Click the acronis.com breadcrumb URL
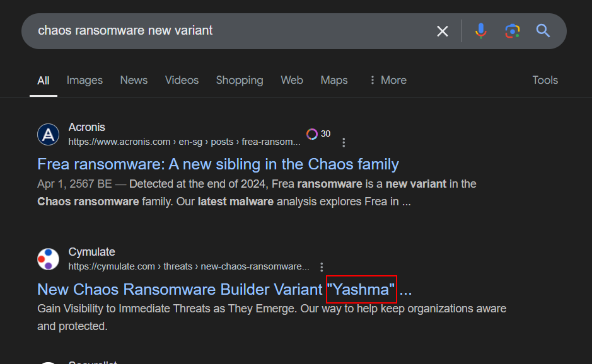This screenshot has height=364, width=592. tap(184, 142)
